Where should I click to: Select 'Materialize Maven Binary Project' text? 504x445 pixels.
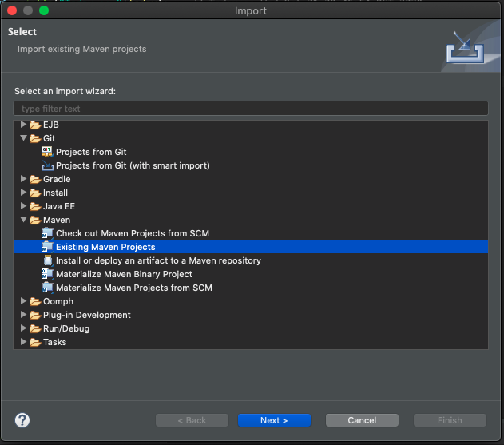124,274
